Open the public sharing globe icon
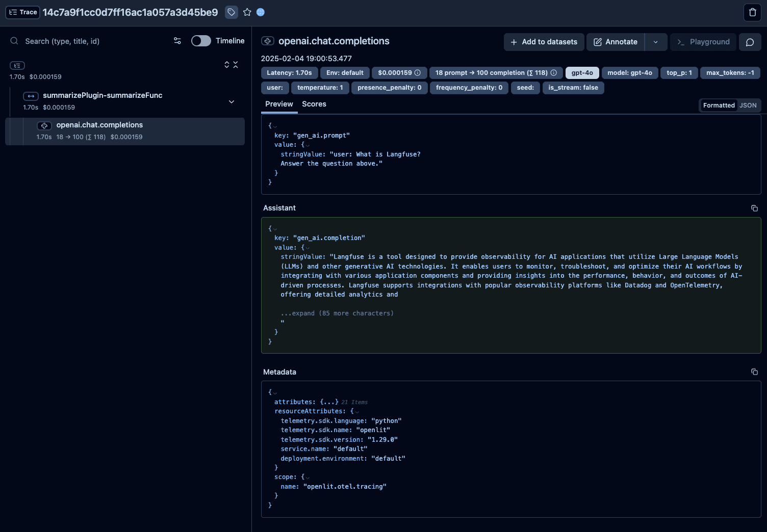Screen dimensions: 767x532 pyautogui.click(x=261, y=12)
